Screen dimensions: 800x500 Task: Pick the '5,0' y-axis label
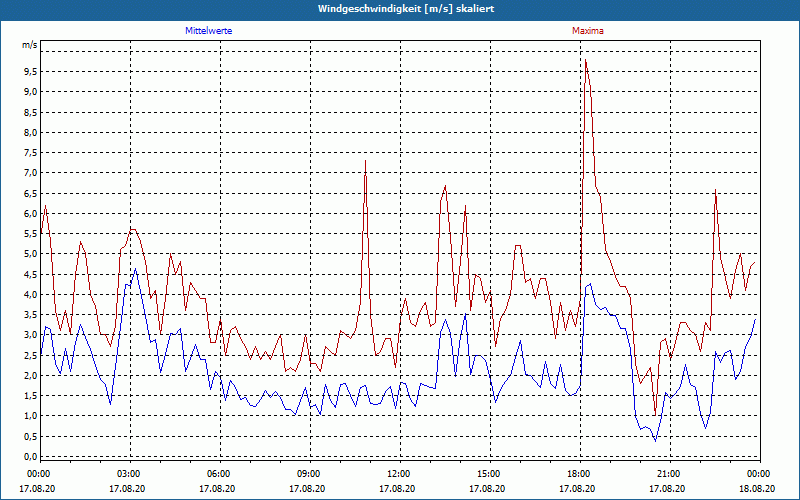tap(31, 254)
